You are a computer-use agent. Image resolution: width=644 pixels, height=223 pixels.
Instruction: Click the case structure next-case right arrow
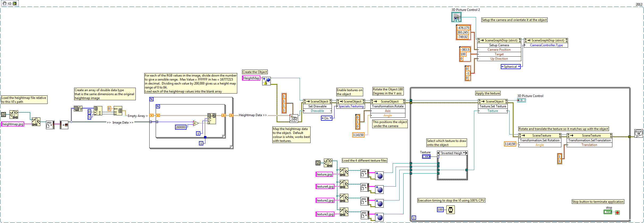(x=466, y=153)
